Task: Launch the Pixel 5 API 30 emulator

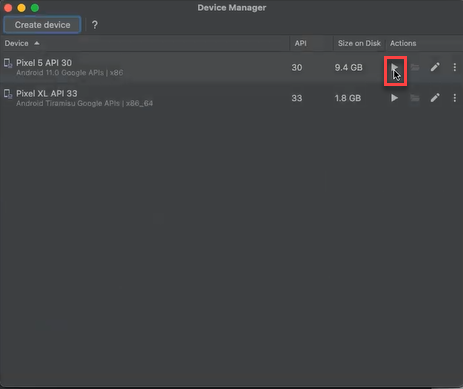Action: [x=395, y=68]
